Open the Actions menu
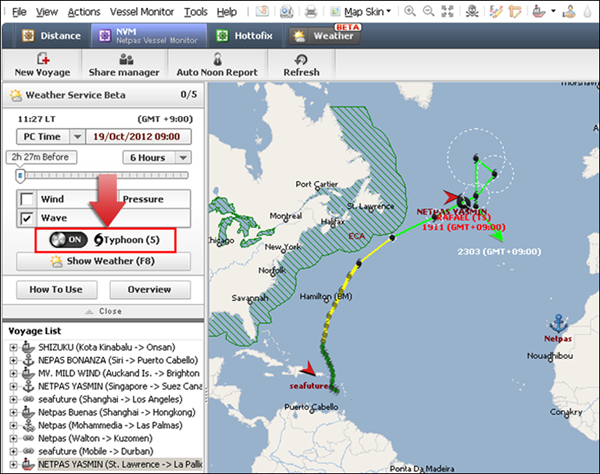Viewport: 600px width, 474px height. pyautogui.click(x=84, y=12)
